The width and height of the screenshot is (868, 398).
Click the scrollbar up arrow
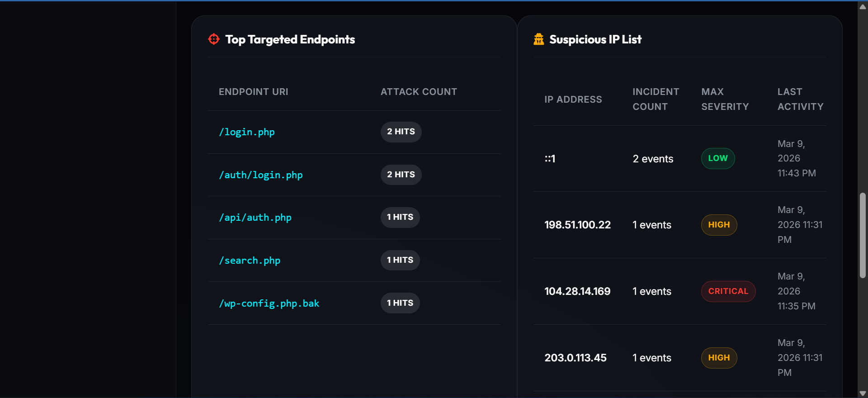(863, 6)
